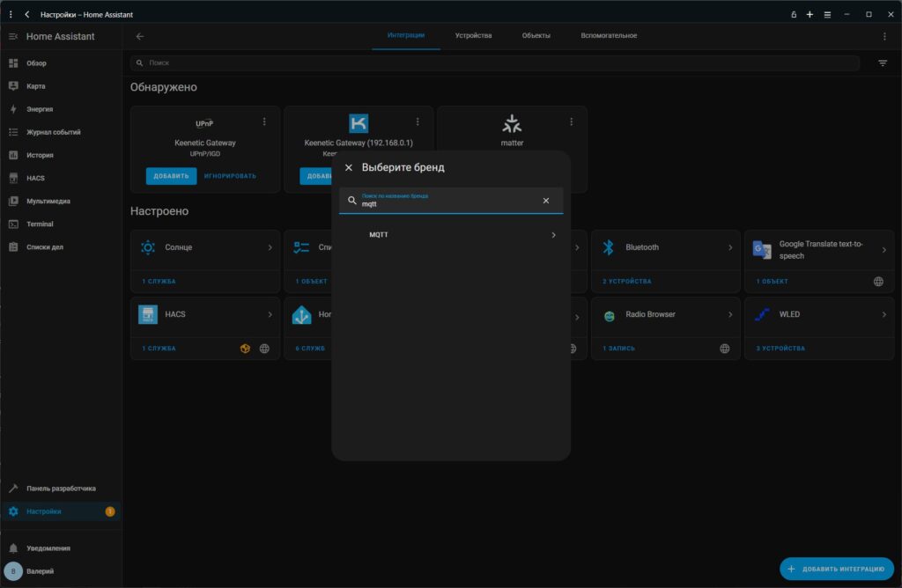Clear the mqtt search text
This screenshot has height=588, width=902.
[545, 201]
